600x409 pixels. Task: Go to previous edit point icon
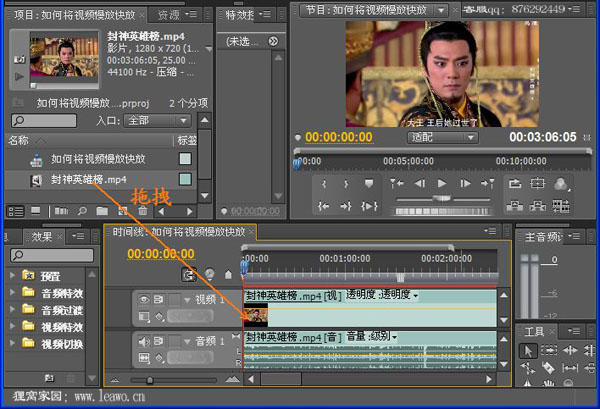pos(397,184)
